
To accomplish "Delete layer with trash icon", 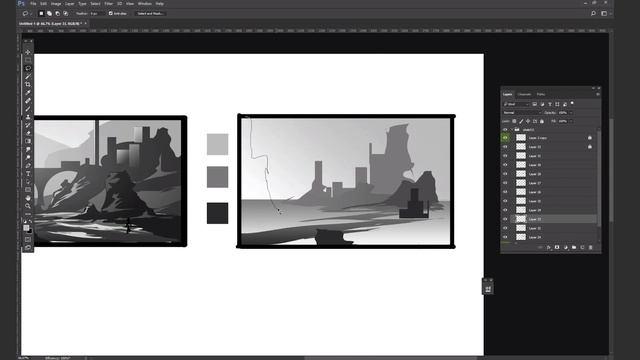I will click(590, 247).
